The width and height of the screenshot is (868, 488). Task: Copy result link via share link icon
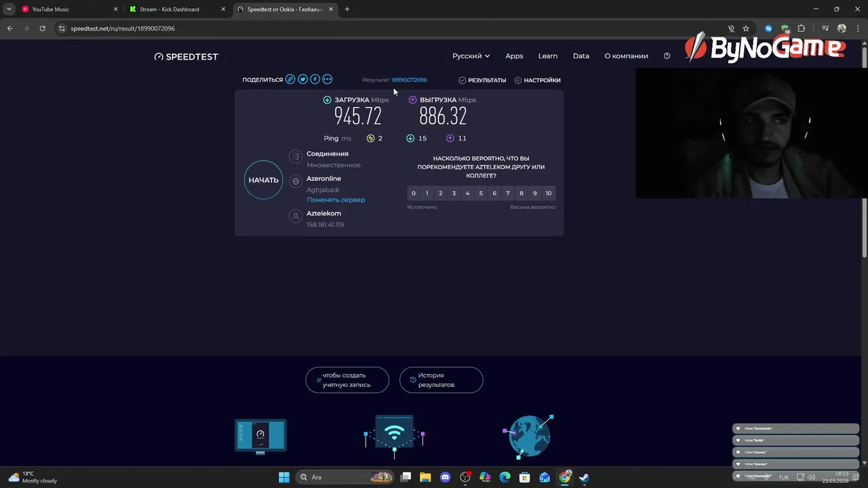(290, 79)
